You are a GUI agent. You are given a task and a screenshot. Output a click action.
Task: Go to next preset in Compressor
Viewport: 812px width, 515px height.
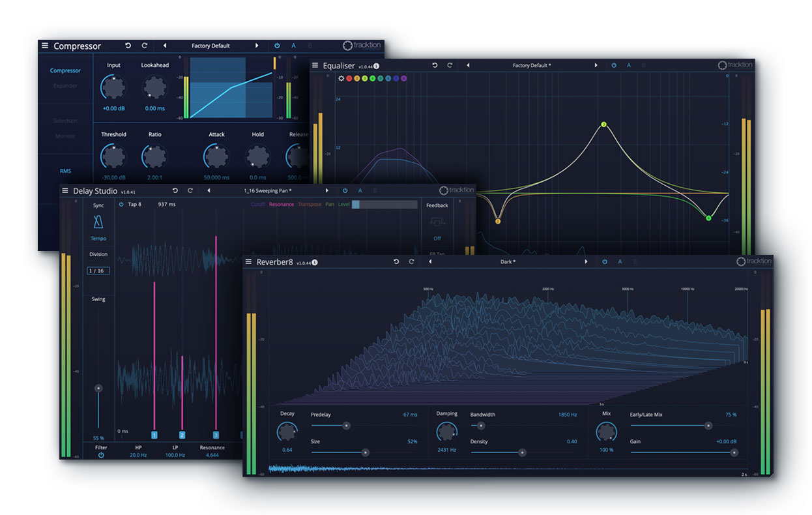tap(257, 46)
